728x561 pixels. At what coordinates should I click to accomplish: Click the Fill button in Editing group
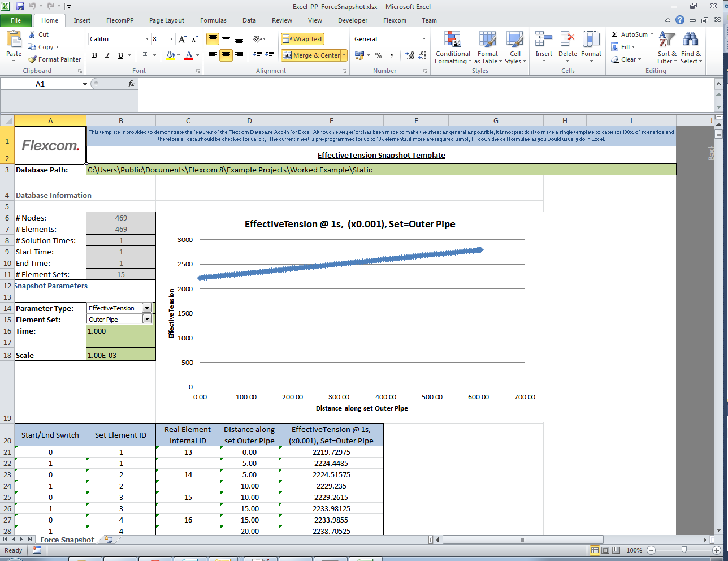[624, 47]
